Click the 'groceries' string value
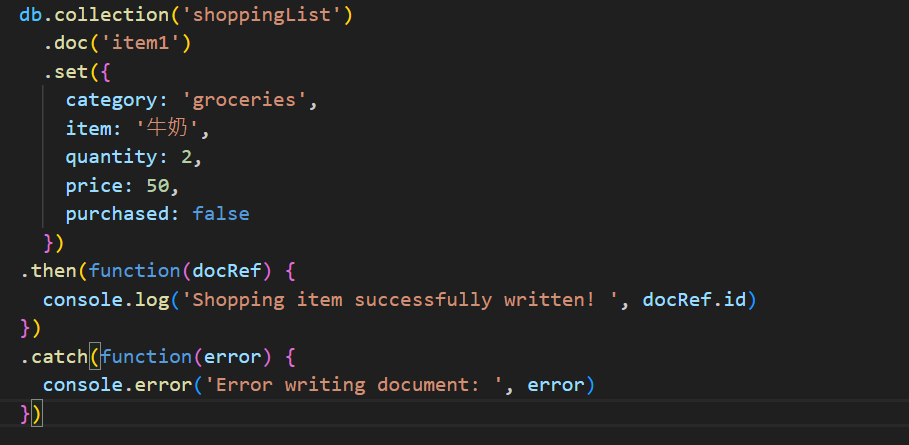Screen dimensions: 909x445 pyautogui.click(x=244, y=100)
